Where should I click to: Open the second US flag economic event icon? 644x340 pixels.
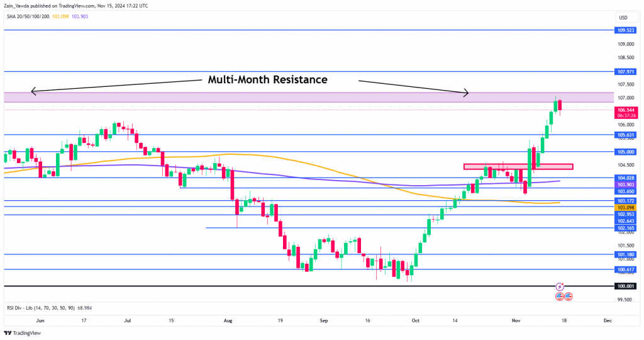[x=568, y=296]
